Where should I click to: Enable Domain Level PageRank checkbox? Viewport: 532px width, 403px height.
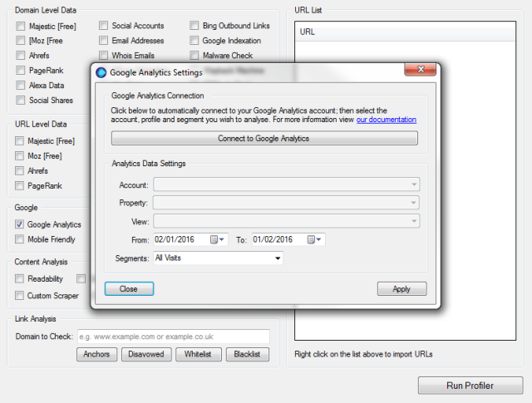[21, 71]
